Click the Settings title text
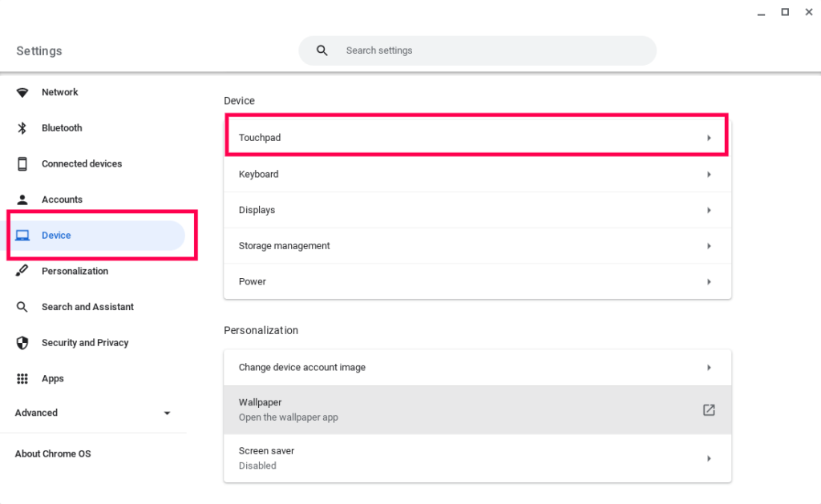Screen dimensions: 821x504 click(39, 50)
